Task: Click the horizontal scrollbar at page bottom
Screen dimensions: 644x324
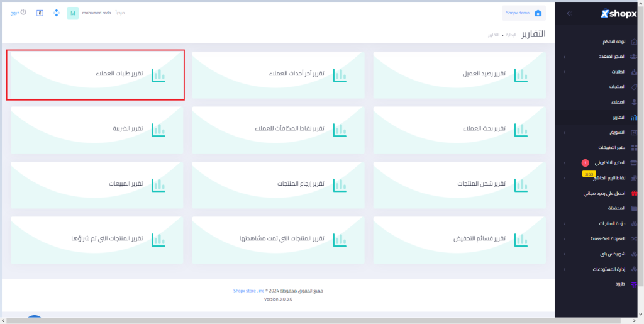Action: (x=314, y=320)
